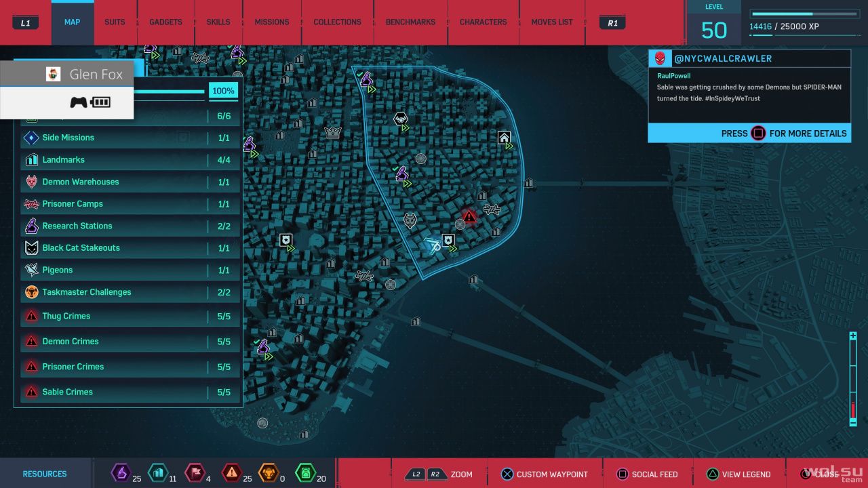Screen dimensions: 868x488
Task: Click the Black Cat Stakeouts cat icon
Action: [31, 248]
